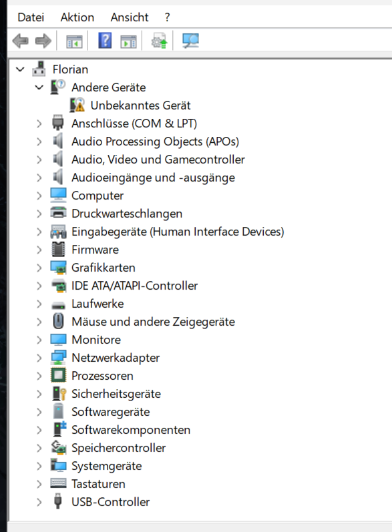Image resolution: width=392 pixels, height=532 pixels.
Task: Expand the Audio, Video und Gamecontroller category
Action: point(39,159)
